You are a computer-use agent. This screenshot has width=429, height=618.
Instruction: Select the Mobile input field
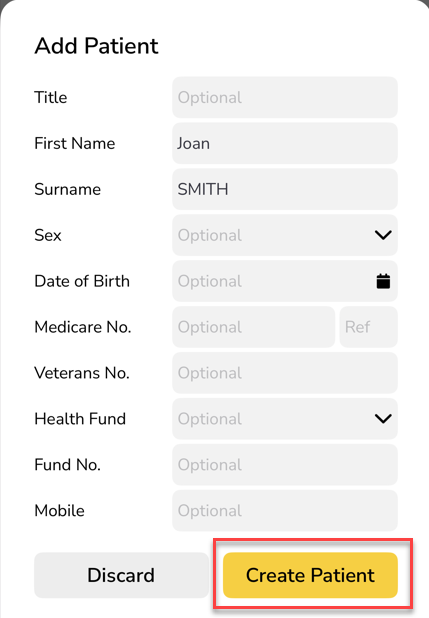[x=285, y=510]
